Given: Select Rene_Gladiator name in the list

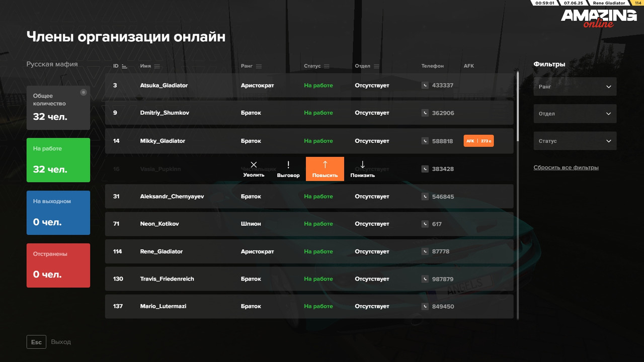Looking at the screenshot, I should click(162, 251).
